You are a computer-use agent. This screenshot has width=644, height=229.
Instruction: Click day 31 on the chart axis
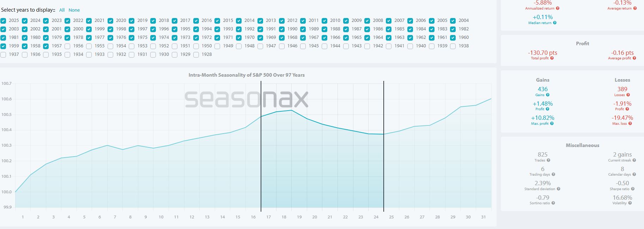coord(483,217)
